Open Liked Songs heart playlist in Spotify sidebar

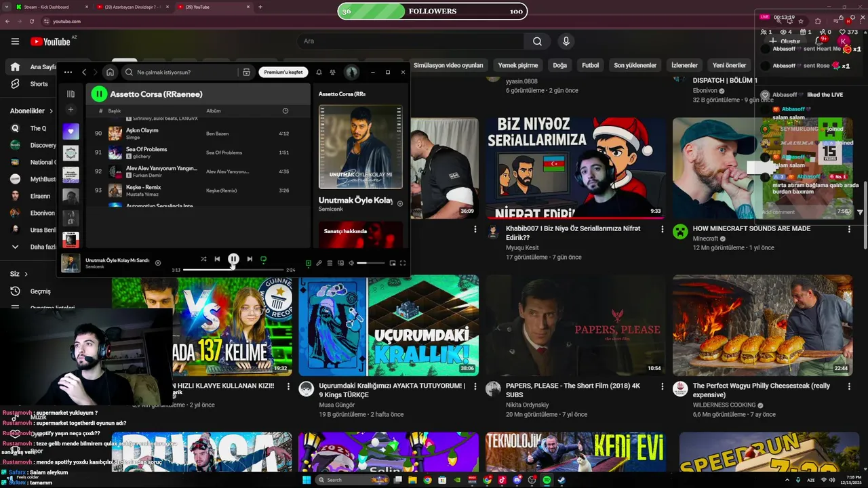click(71, 131)
